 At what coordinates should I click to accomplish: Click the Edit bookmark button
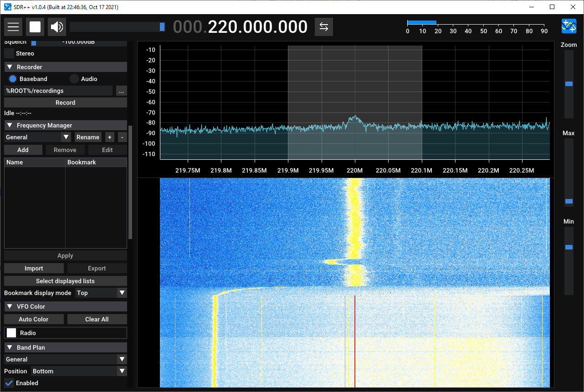pyautogui.click(x=108, y=150)
